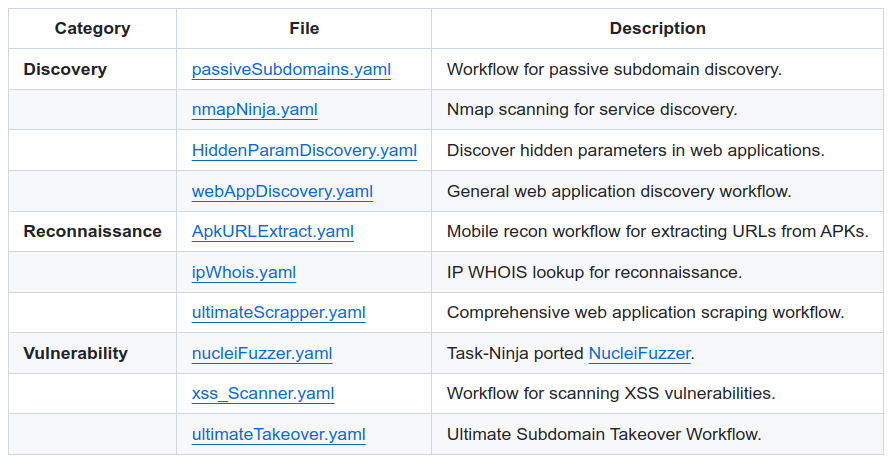Click 'Discover hidden parameters in web applications.'
The width and height of the screenshot is (893, 465).
pyautogui.click(x=636, y=150)
